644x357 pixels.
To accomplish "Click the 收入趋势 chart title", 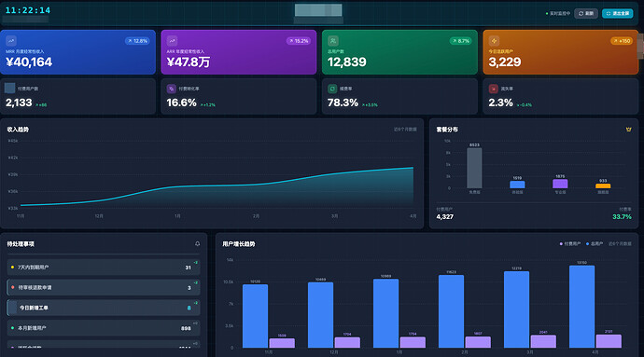I will pos(18,130).
